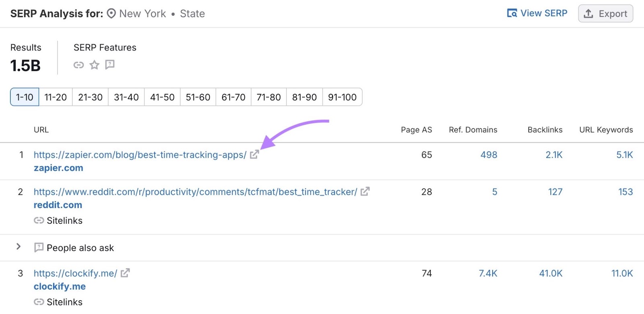The width and height of the screenshot is (644, 314).
Task: Select the star Reviews icon in SERP Features
Action: pyautogui.click(x=94, y=65)
